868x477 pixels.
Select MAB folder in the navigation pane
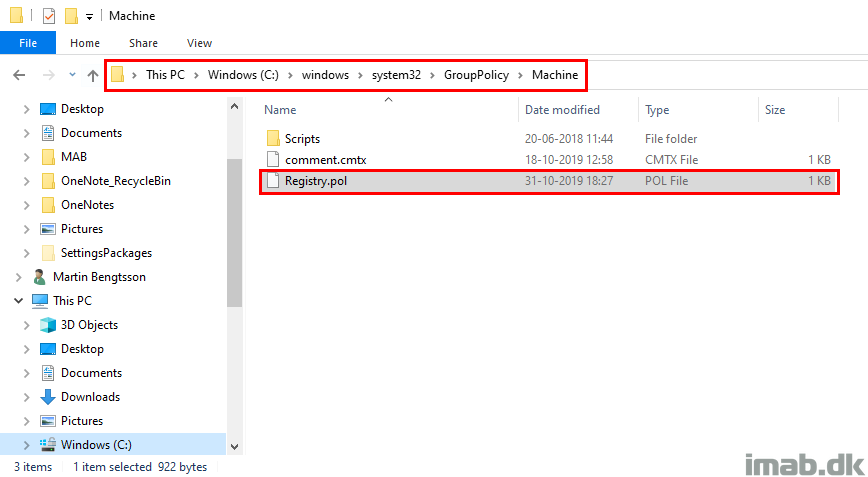[74, 157]
